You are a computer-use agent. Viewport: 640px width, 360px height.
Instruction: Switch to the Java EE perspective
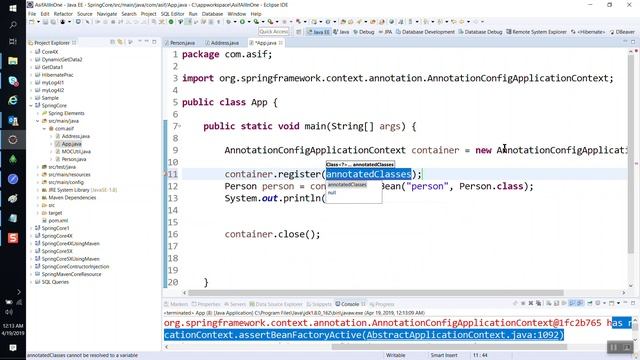(318, 32)
